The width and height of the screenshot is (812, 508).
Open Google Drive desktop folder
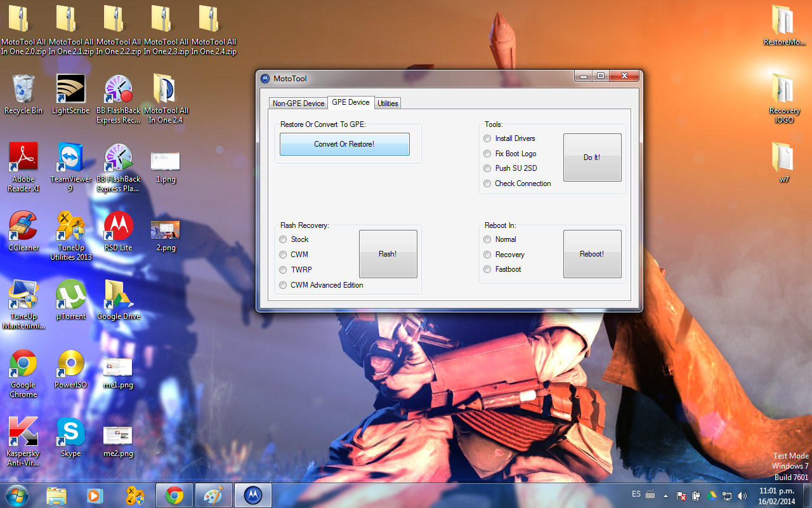coord(119,300)
